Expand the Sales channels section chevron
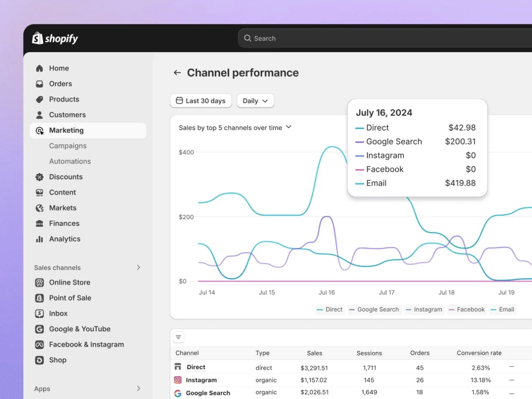 point(138,267)
